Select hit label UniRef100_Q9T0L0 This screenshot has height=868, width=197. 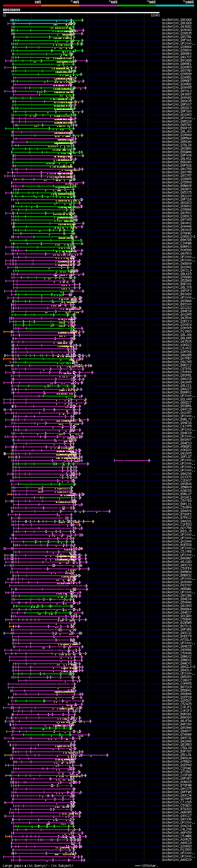[x=177, y=91]
